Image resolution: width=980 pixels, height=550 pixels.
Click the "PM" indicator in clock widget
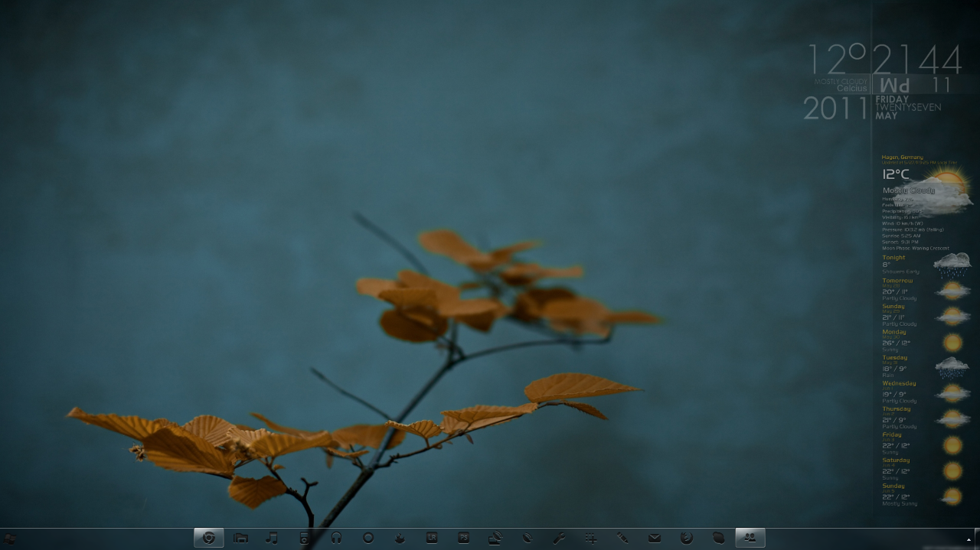click(895, 84)
